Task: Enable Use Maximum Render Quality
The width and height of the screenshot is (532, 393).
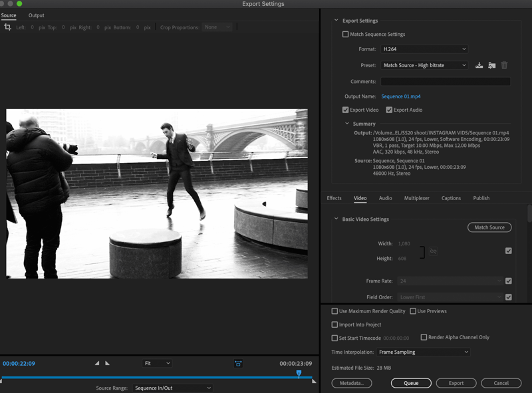Action: 334,311
